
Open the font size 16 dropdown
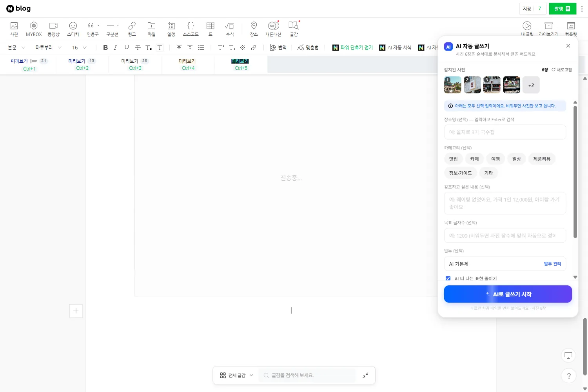click(79, 47)
